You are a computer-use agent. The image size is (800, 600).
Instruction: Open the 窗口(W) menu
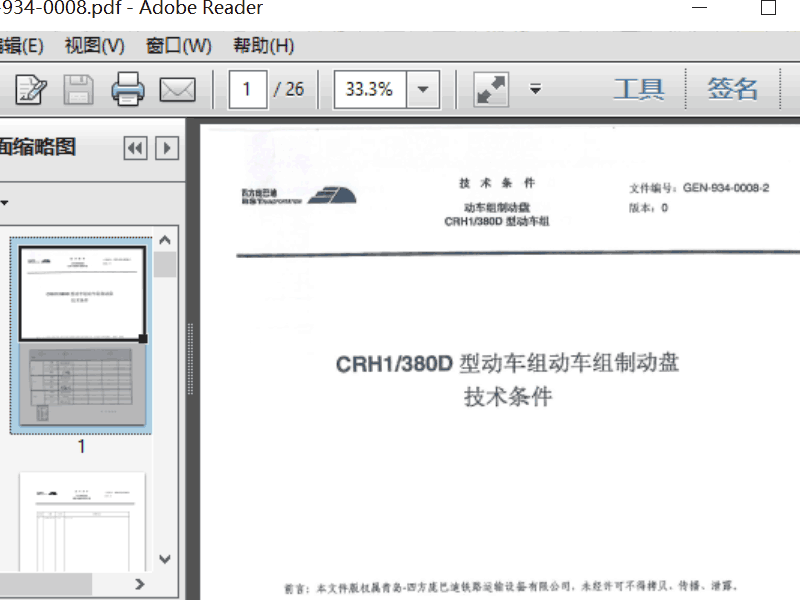coord(179,46)
